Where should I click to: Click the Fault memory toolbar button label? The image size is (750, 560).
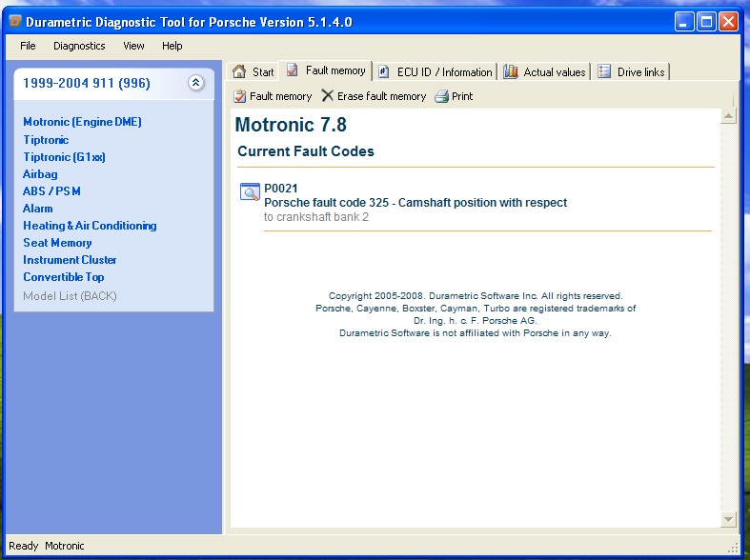coord(280,96)
